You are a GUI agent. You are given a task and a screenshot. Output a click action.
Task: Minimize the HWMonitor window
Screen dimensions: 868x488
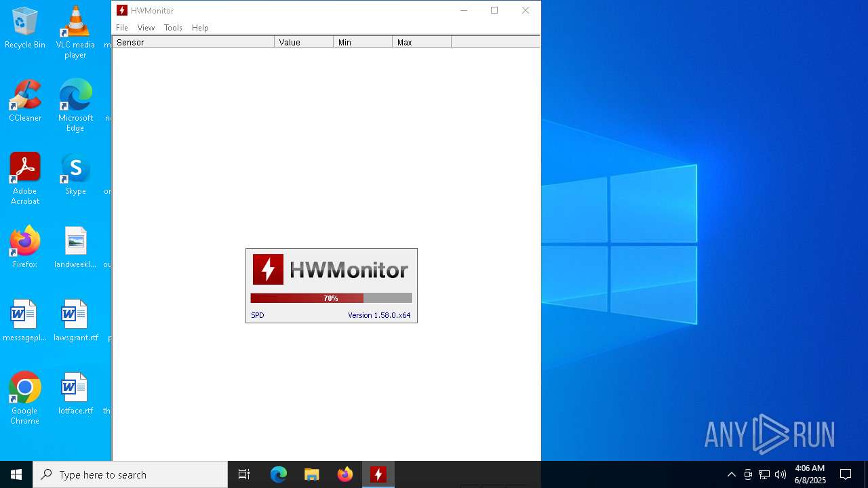pyautogui.click(x=464, y=10)
